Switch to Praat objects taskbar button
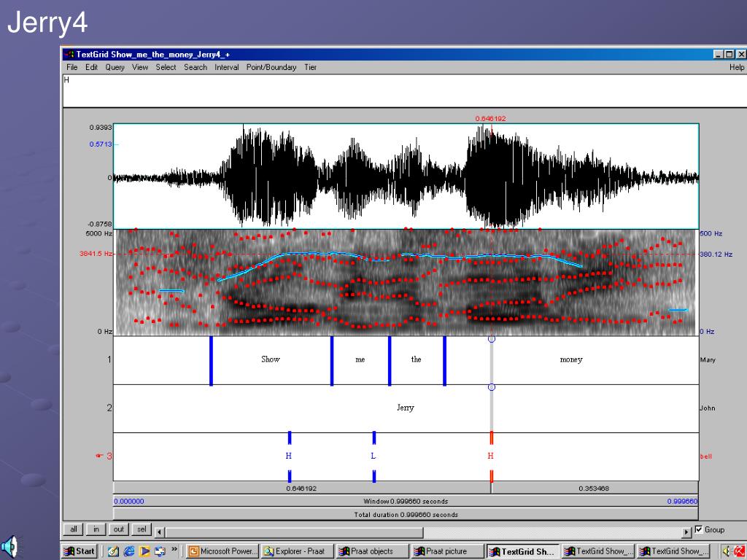The width and height of the screenshot is (747, 560). coord(373,551)
